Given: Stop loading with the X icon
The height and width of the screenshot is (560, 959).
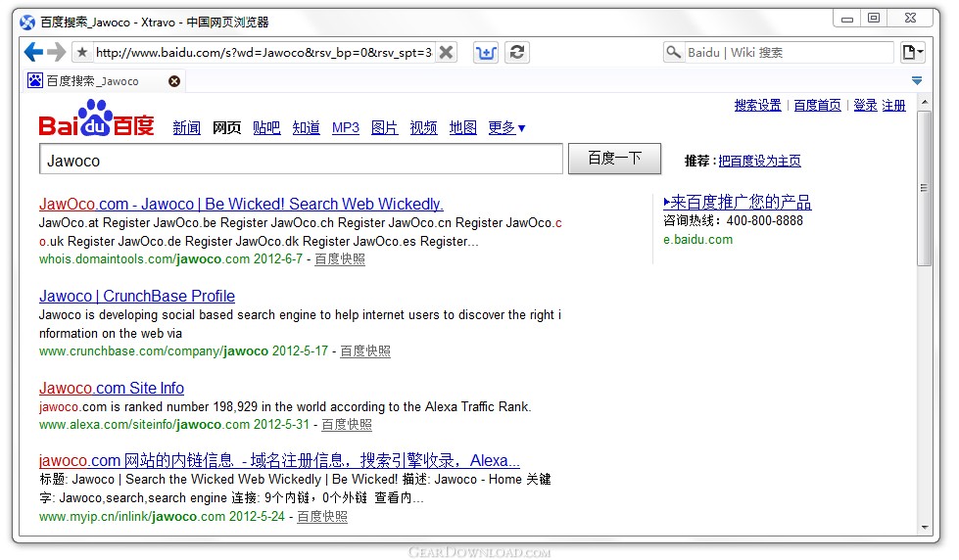Looking at the screenshot, I should pyautogui.click(x=447, y=53).
